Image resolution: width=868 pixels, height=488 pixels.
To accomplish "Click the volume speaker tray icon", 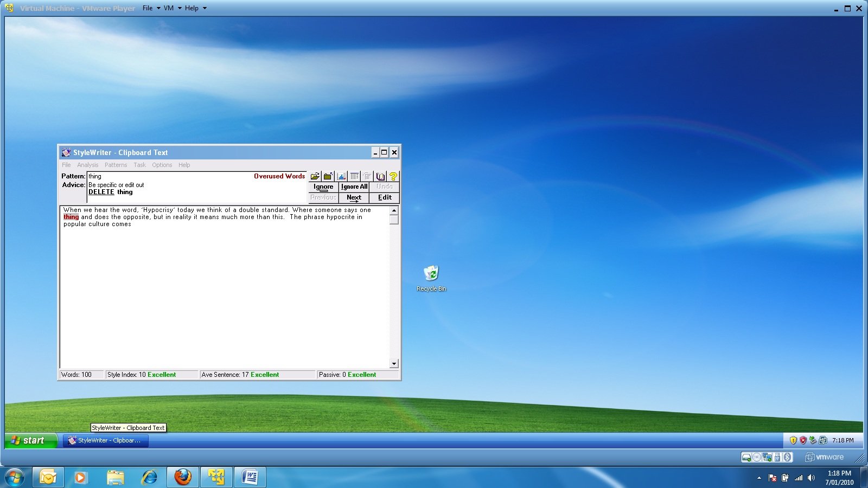I will (812, 478).
